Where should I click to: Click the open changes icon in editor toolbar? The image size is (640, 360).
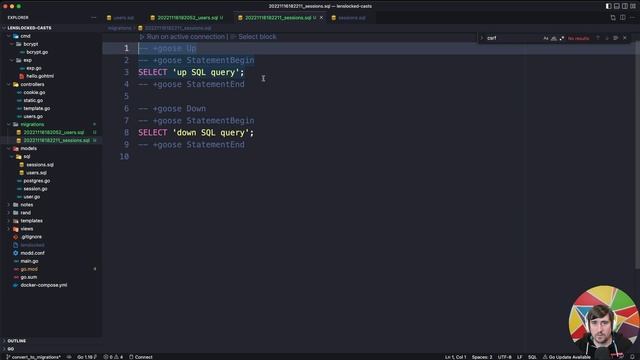tap(613, 18)
